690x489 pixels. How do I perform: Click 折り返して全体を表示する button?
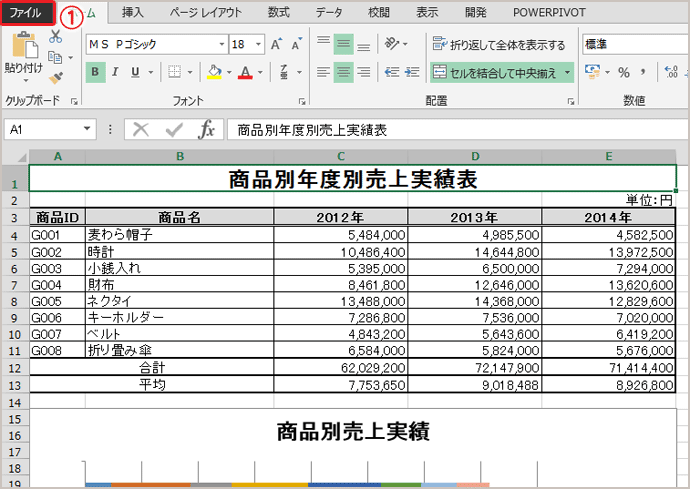499,44
